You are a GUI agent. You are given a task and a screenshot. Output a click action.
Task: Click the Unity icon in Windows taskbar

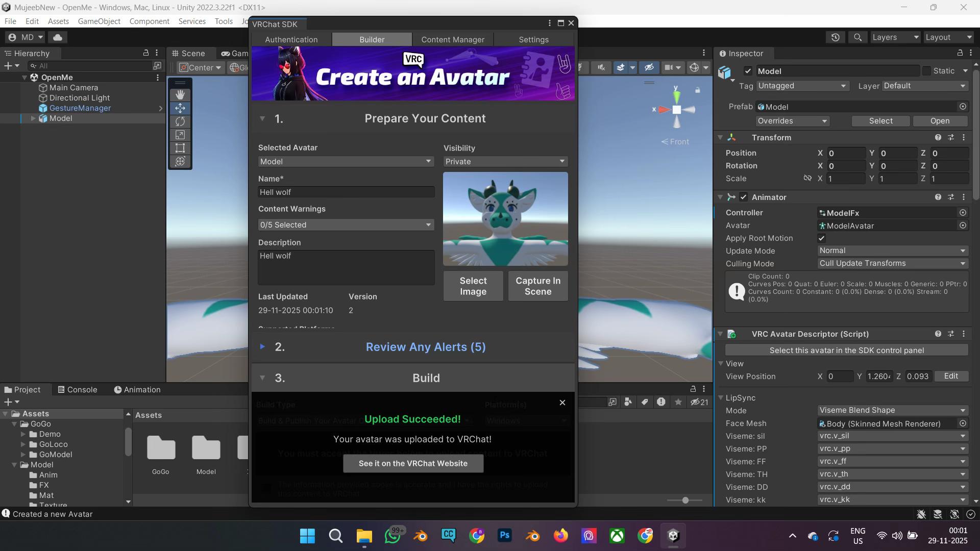[x=673, y=535]
